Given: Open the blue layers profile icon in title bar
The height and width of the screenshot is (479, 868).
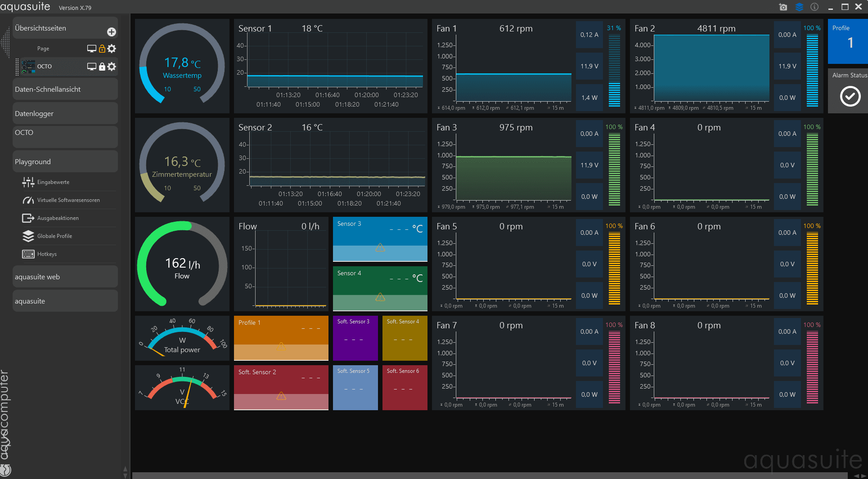Looking at the screenshot, I should point(799,7).
